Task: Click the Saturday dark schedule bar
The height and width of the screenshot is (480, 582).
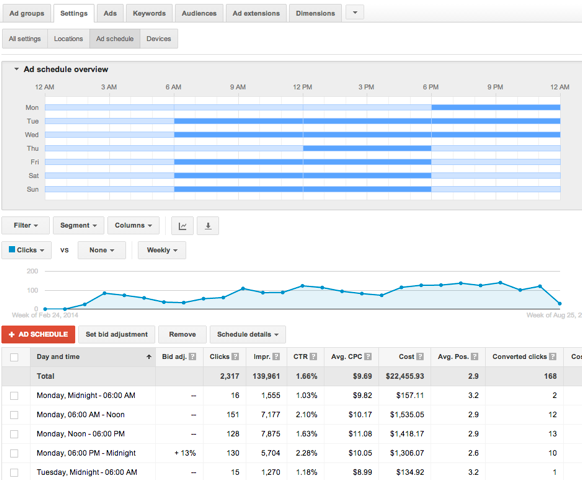Action: pyautogui.click(x=303, y=175)
